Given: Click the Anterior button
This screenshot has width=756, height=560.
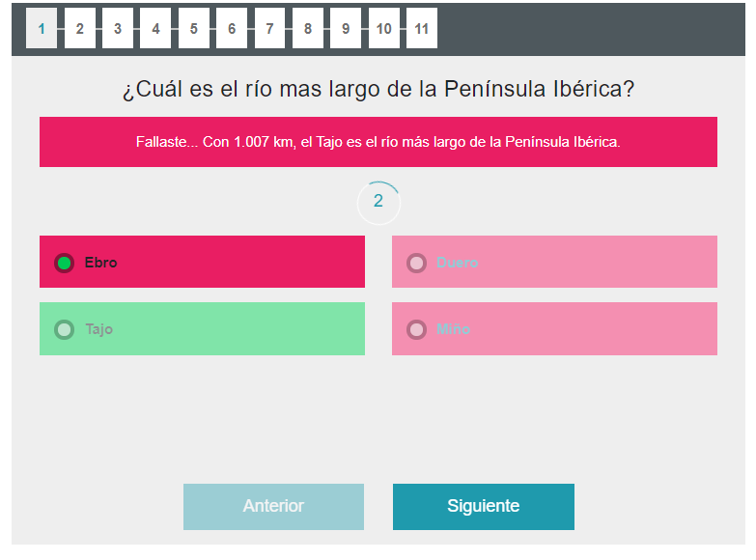Looking at the screenshot, I should [x=273, y=507].
